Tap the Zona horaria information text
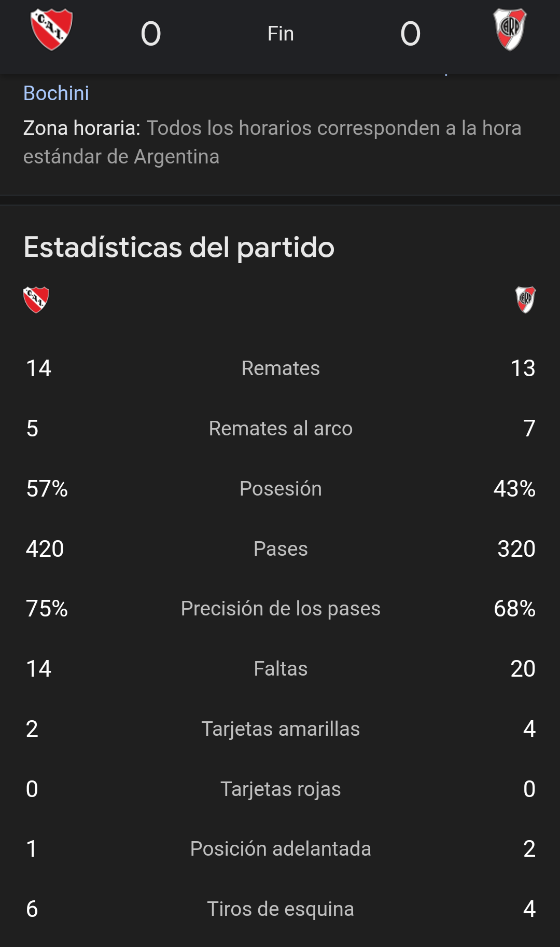 coord(272,142)
